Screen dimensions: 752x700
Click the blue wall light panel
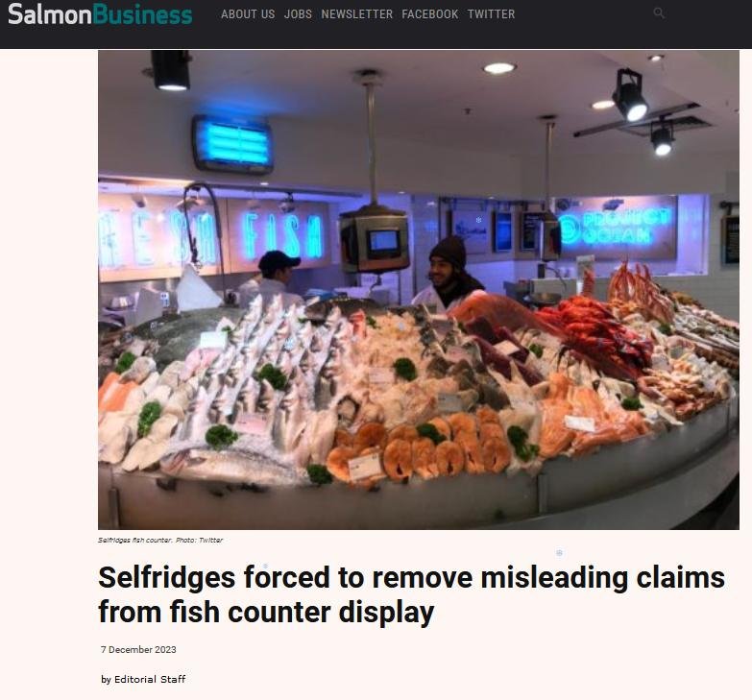pos(232,144)
